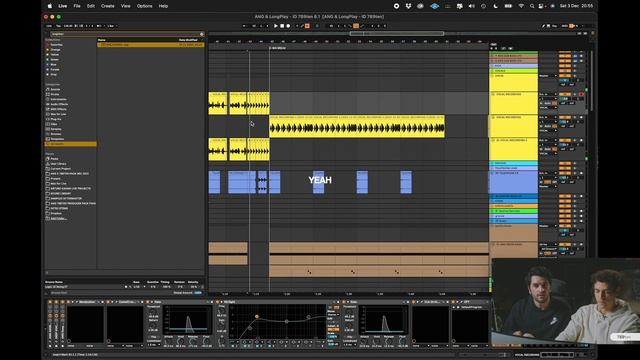Open Wi-Fi status in menu bar
The image size is (640, 360).
coord(521,6)
